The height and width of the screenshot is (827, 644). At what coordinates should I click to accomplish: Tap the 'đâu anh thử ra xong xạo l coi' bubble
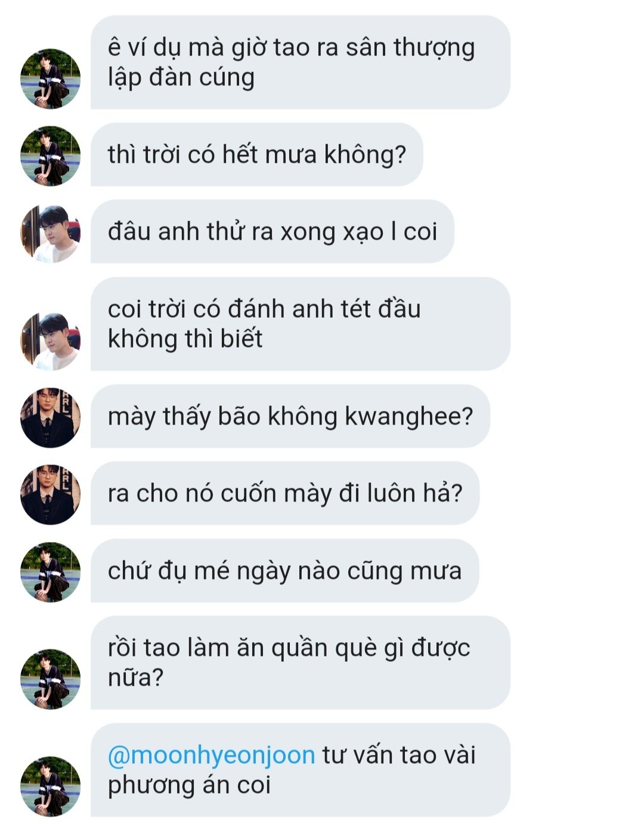click(x=273, y=231)
